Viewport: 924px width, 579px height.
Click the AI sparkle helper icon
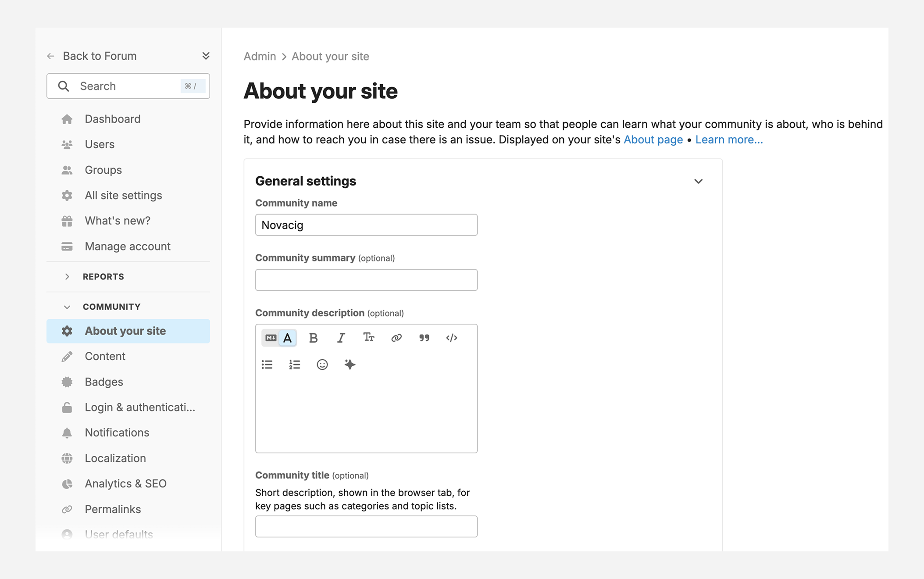pyautogui.click(x=350, y=365)
